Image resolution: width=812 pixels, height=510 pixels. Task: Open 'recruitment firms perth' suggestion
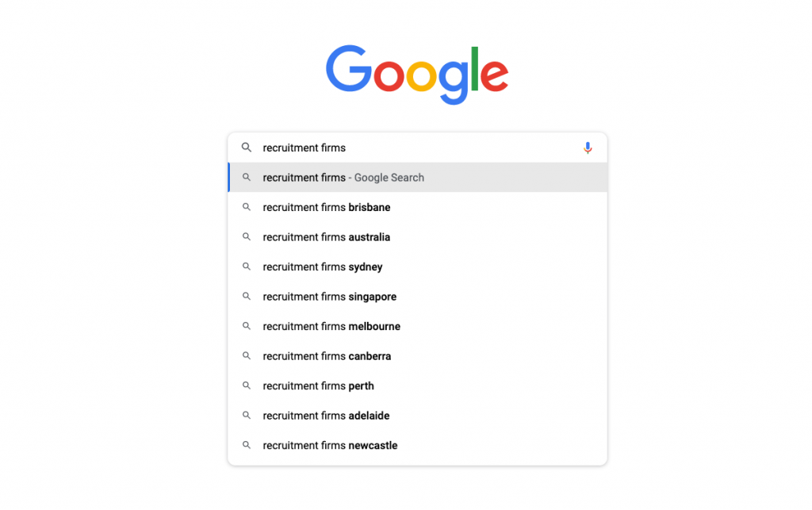pyautogui.click(x=417, y=385)
